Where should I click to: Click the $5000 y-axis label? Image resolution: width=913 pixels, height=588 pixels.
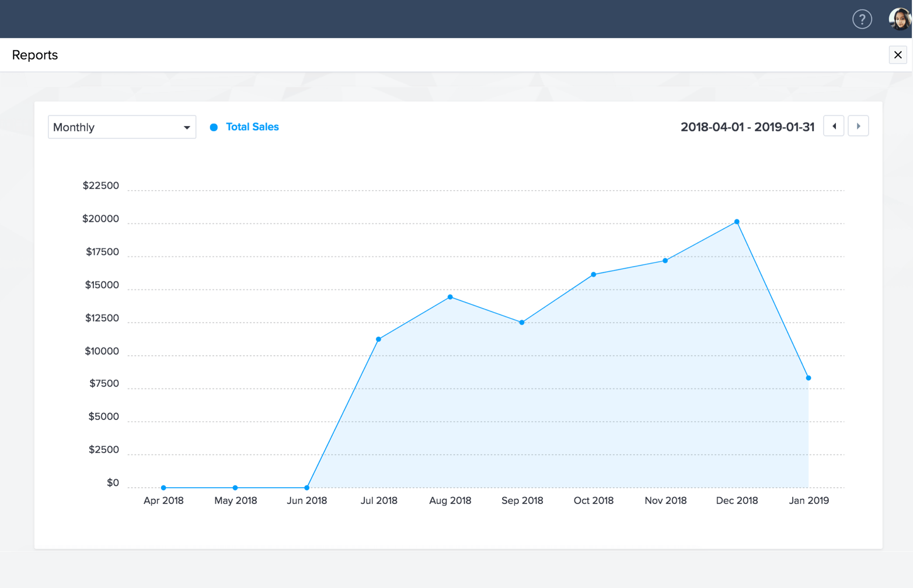click(103, 416)
